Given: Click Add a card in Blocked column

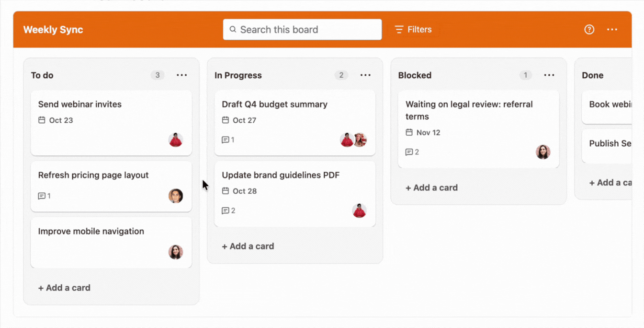Looking at the screenshot, I should pyautogui.click(x=431, y=187).
